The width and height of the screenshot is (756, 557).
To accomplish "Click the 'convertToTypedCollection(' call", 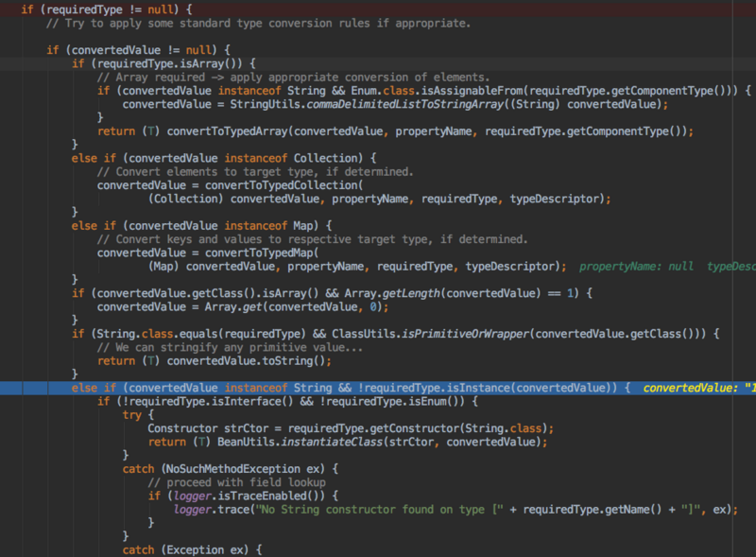I will pyautogui.click(x=284, y=185).
